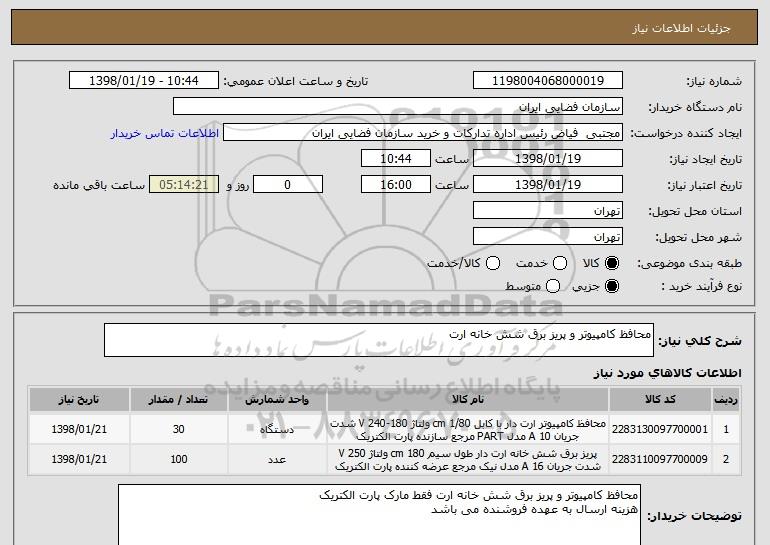Click the اطلاعات کالاهای مورد نیاز heading

[667, 373]
